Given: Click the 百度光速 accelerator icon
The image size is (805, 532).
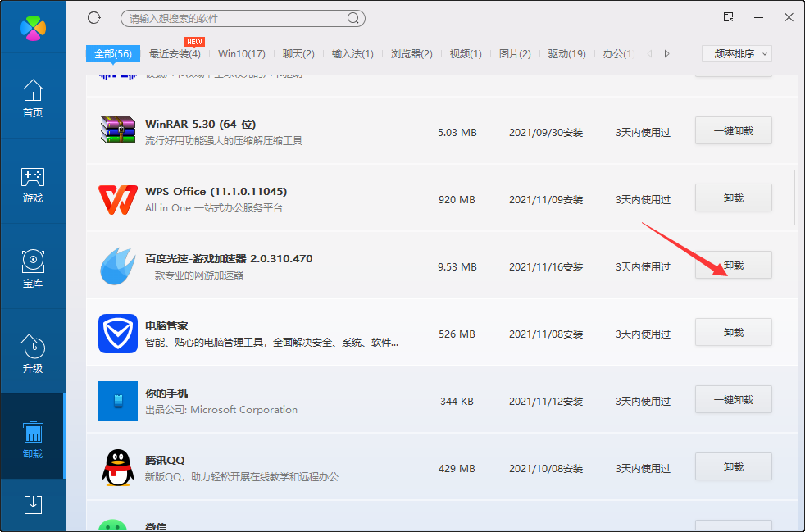Looking at the screenshot, I should [x=118, y=266].
